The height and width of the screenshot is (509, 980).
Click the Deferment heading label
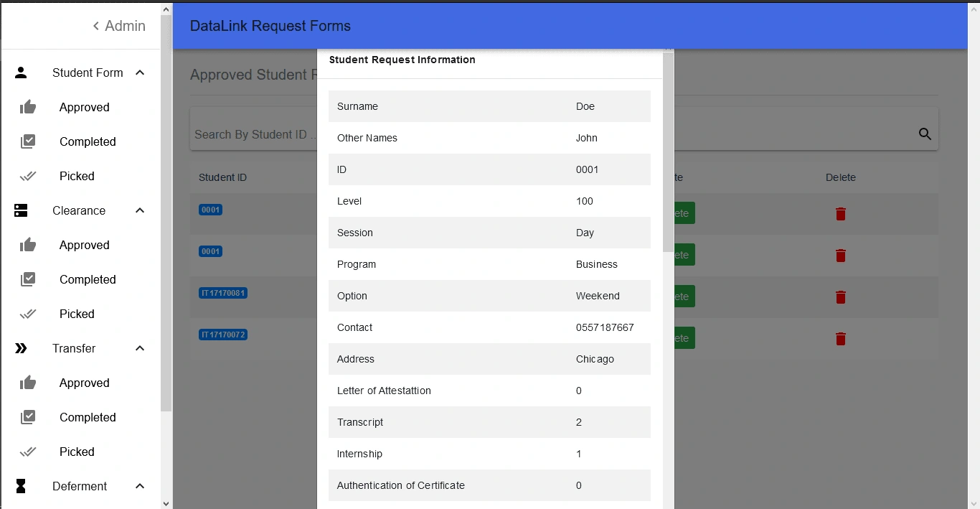tap(80, 486)
